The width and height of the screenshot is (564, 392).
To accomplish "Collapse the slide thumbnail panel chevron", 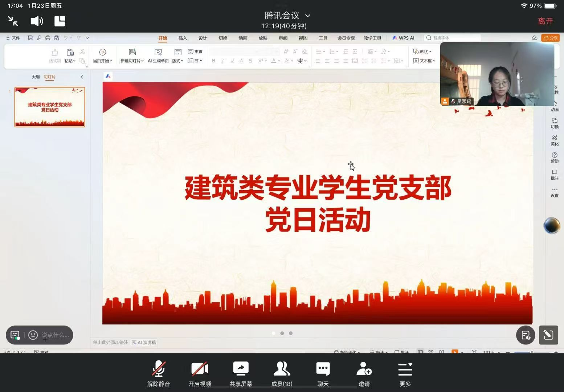I will coord(82,77).
